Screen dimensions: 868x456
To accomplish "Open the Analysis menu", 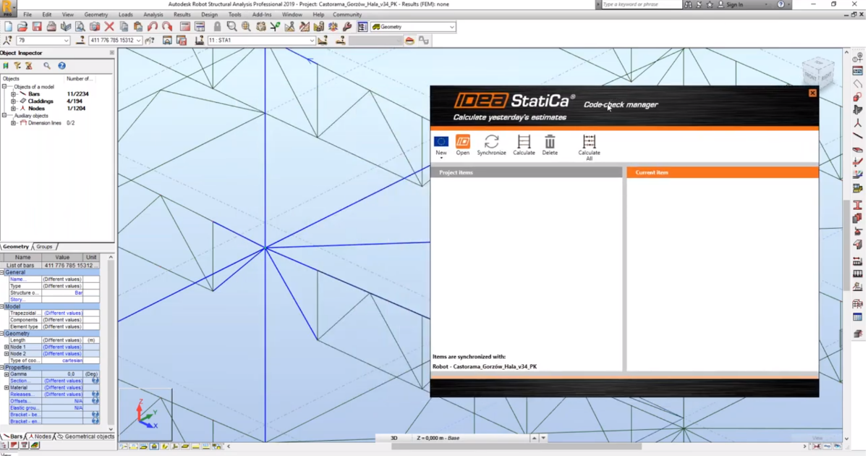I will 153,14.
